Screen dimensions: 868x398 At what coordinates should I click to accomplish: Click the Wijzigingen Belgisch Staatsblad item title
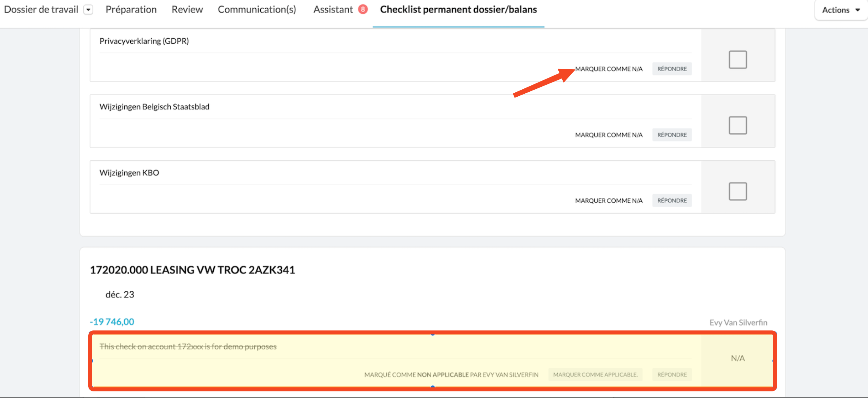(x=154, y=107)
